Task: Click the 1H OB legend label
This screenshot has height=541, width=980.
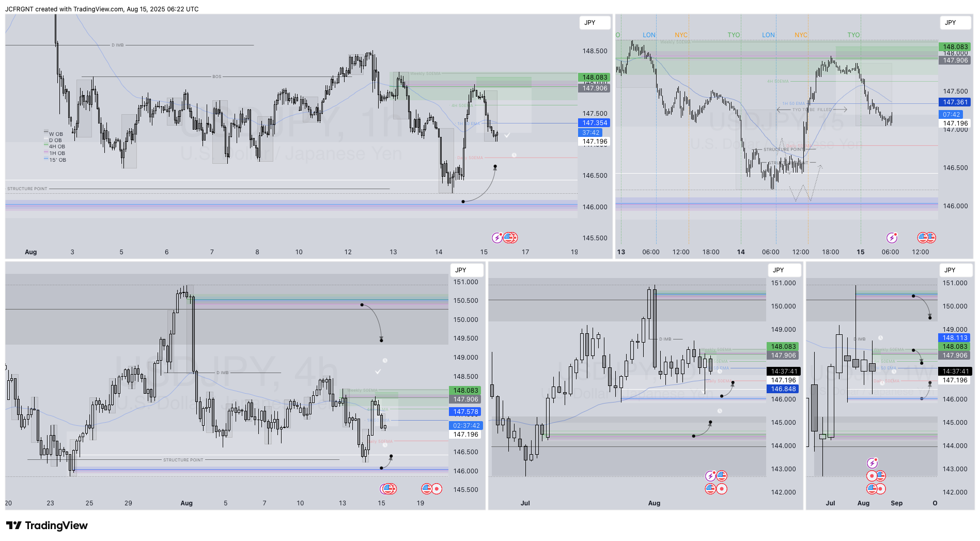Action: (57, 153)
